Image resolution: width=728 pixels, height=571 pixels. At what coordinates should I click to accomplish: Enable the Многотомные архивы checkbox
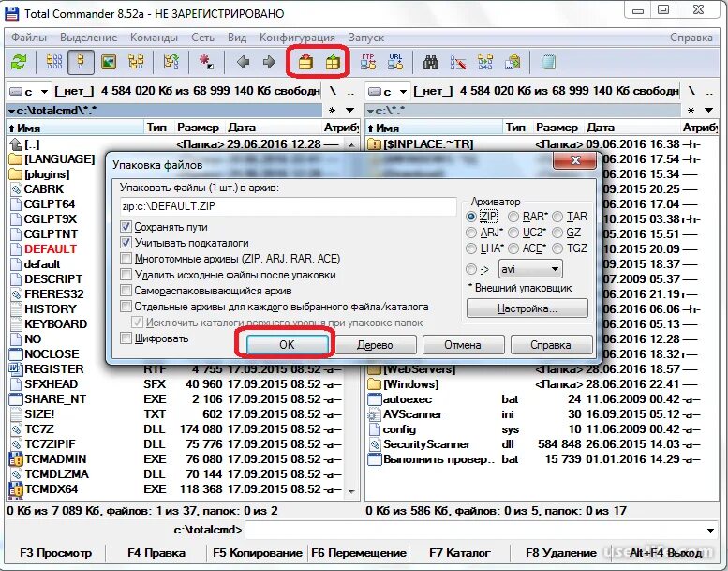(x=126, y=259)
